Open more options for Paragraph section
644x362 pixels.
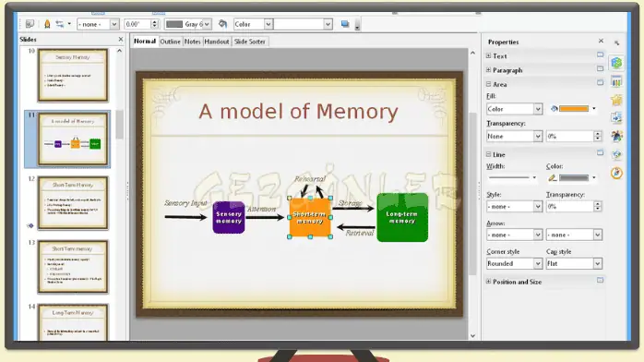coord(600,68)
